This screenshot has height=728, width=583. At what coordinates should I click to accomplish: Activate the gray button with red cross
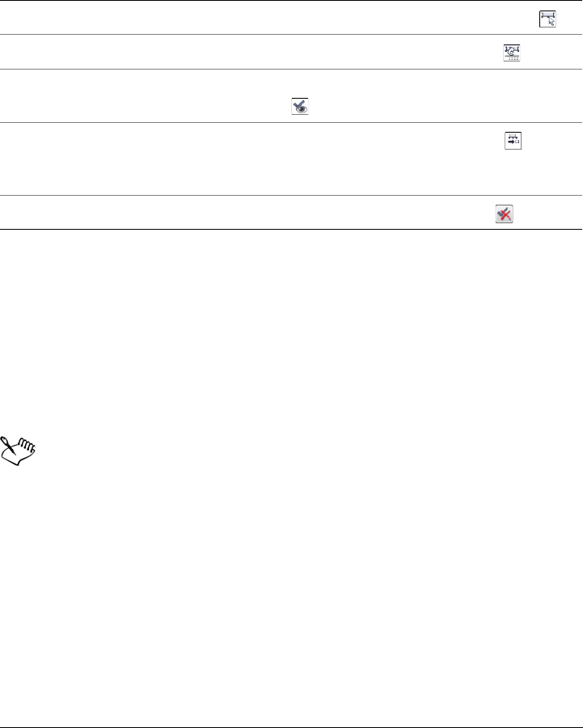coord(504,214)
